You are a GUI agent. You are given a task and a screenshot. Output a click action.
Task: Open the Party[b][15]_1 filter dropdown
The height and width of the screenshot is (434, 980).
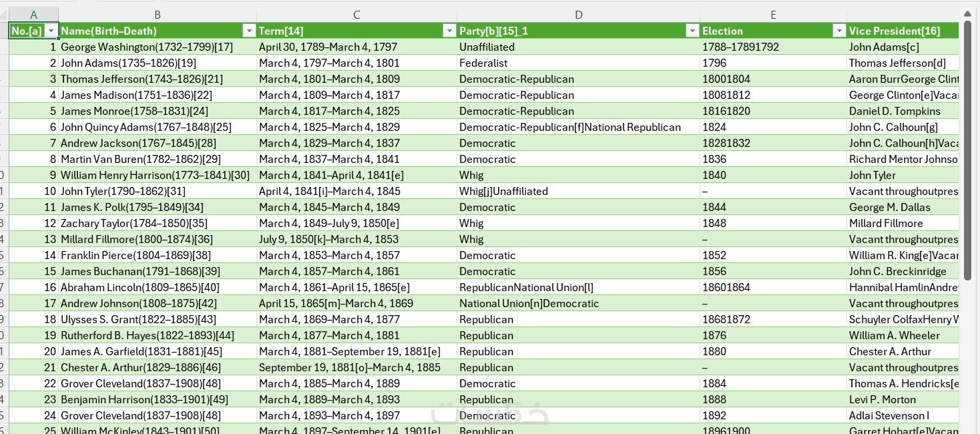(x=692, y=31)
